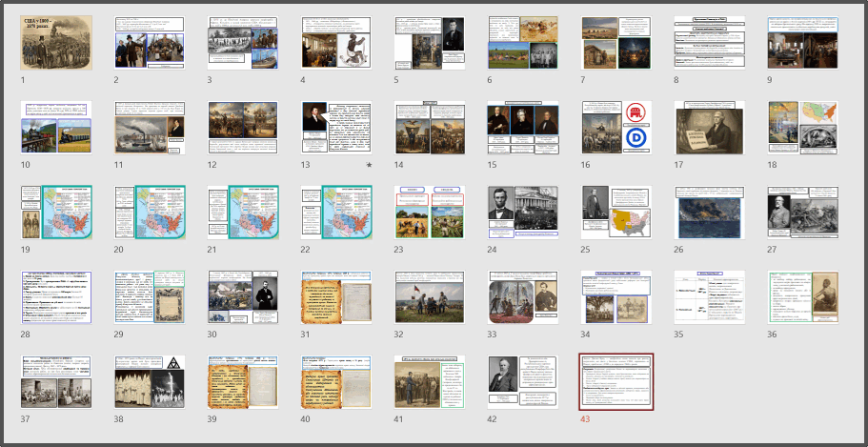The height and width of the screenshot is (447, 868).
Task: Pick slide 39 parchment thumbnail
Action: pyautogui.click(x=243, y=382)
